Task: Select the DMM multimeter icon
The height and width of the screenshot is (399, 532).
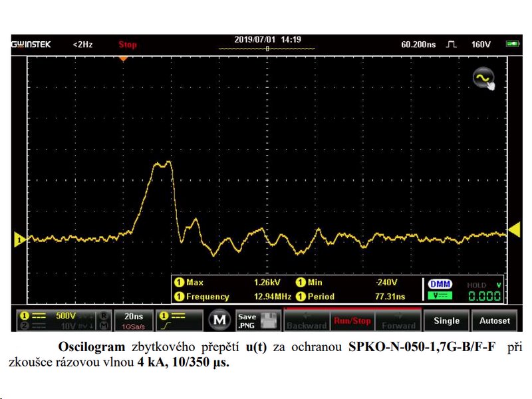Action: (439, 284)
